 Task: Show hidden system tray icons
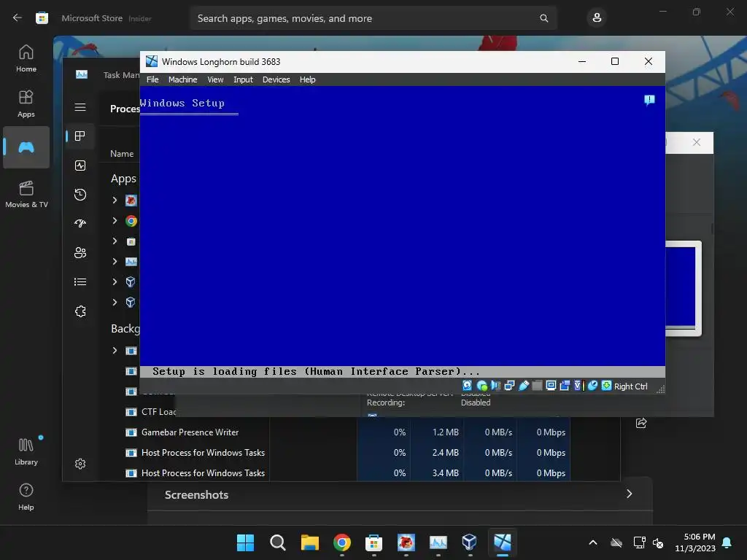click(593, 542)
